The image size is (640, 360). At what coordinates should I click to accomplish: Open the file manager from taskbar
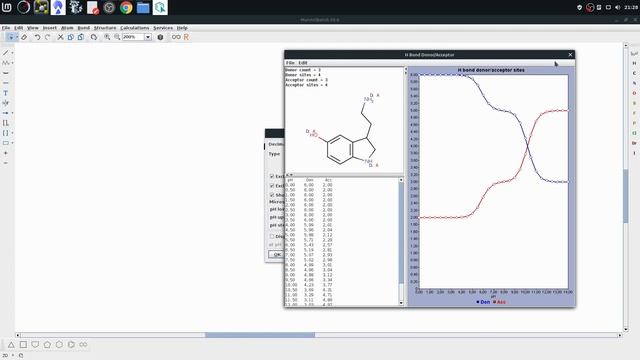(x=143, y=7)
